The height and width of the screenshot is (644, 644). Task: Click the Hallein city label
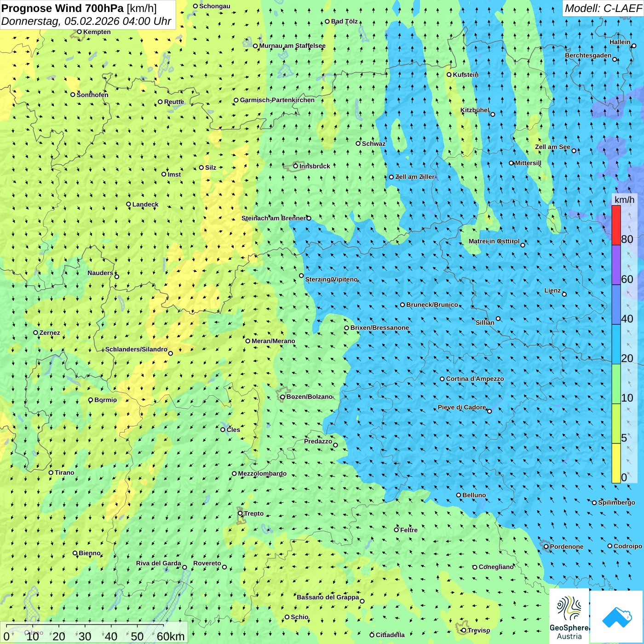[x=620, y=42]
